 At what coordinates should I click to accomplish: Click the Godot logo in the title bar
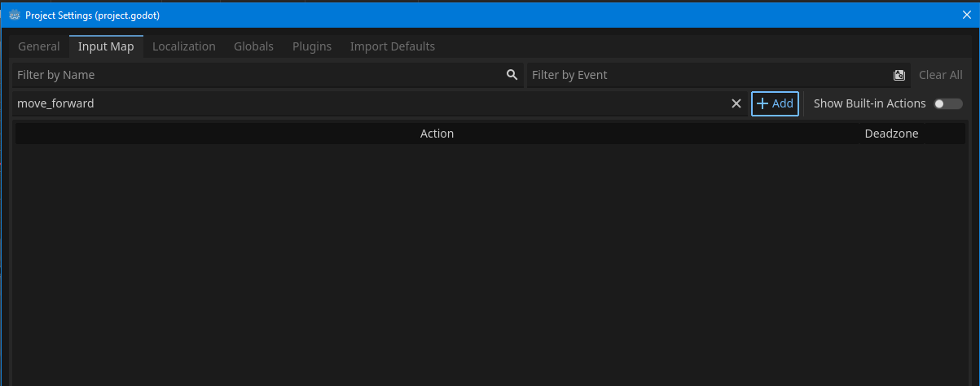pyautogui.click(x=13, y=15)
